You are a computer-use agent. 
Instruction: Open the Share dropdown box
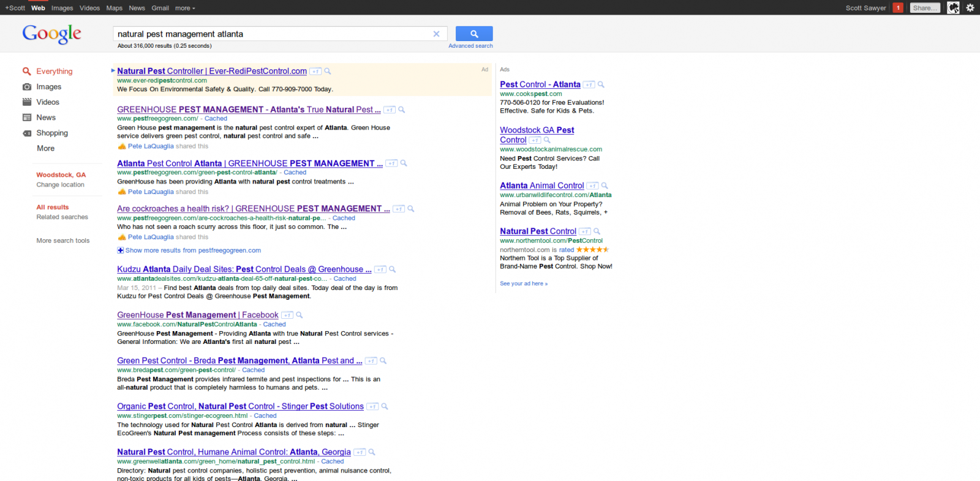coord(925,8)
